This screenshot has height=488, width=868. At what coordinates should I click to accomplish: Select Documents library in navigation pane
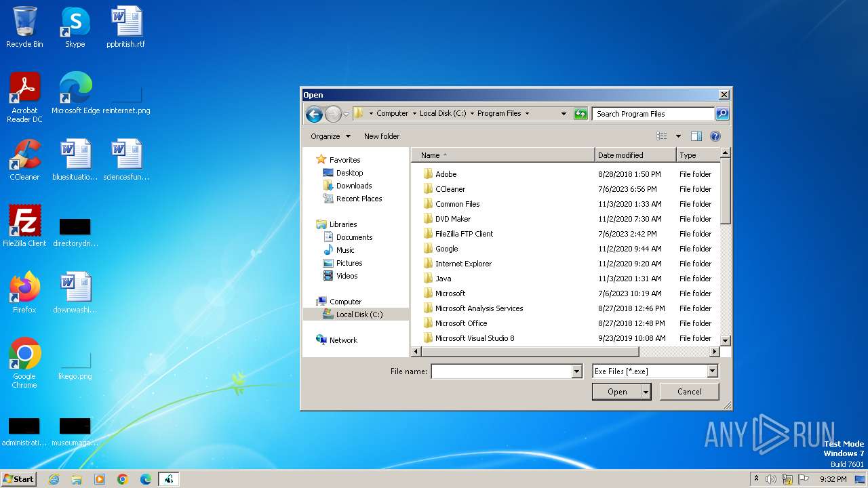coord(354,237)
